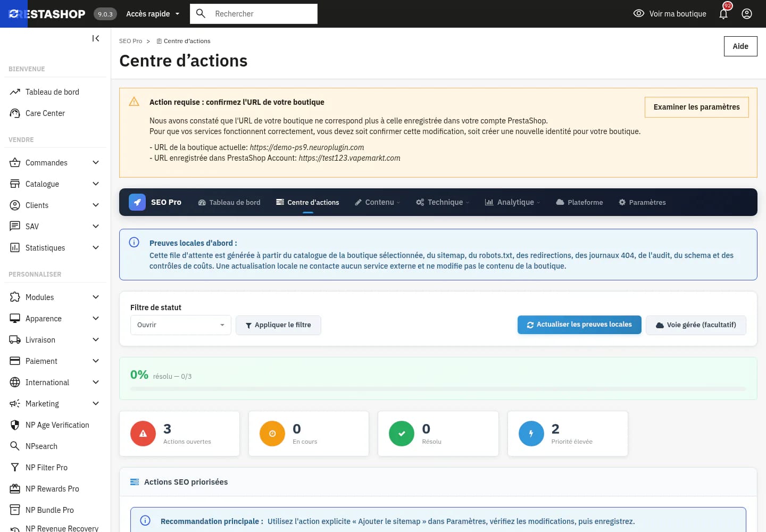Focus the Rechercher search field
The image size is (766, 532).
pyautogui.click(x=254, y=14)
